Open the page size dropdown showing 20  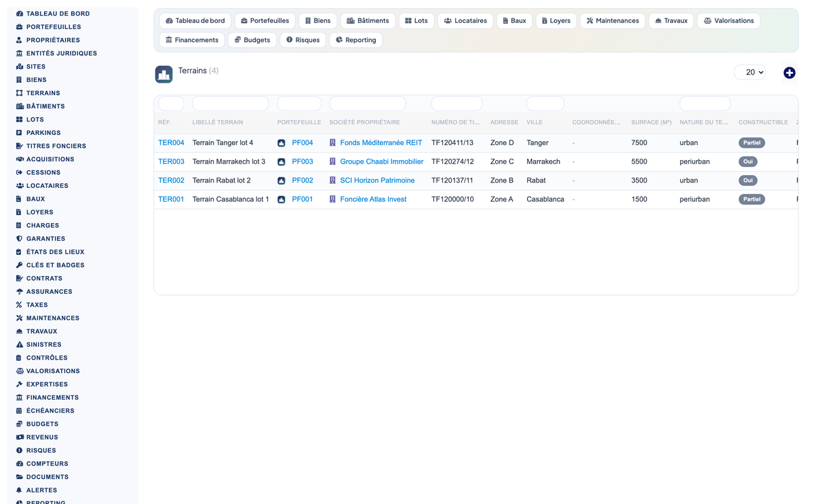click(x=750, y=72)
